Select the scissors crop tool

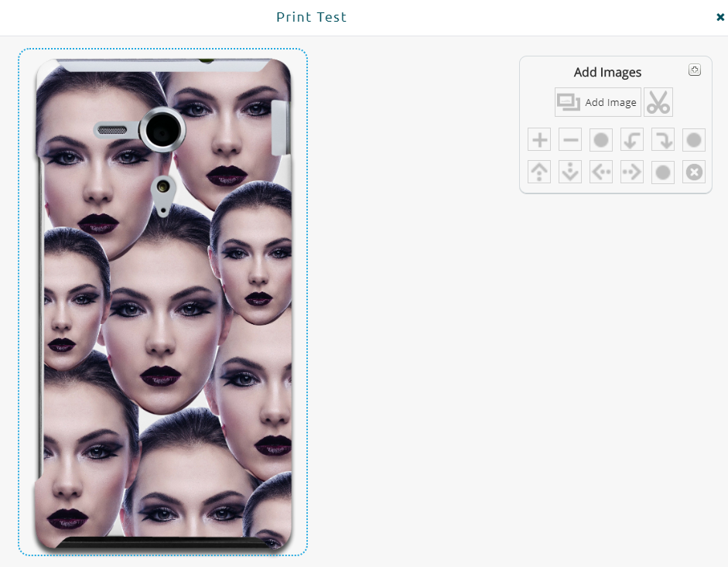pos(658,102)
